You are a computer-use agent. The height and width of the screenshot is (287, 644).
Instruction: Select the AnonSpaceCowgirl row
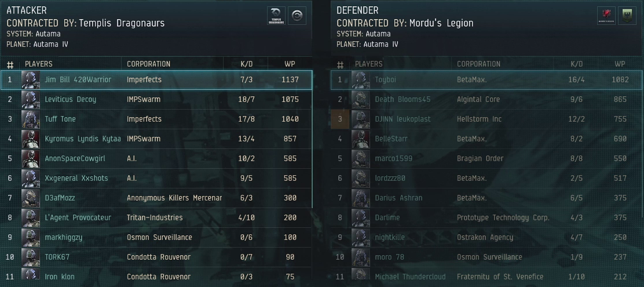coord(156,159)
